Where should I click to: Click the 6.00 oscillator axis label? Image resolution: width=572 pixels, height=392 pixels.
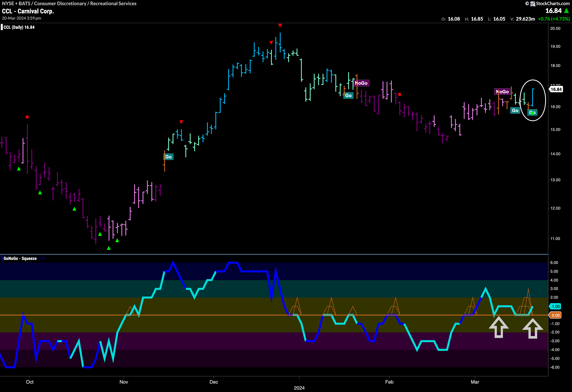coord(554,263)
